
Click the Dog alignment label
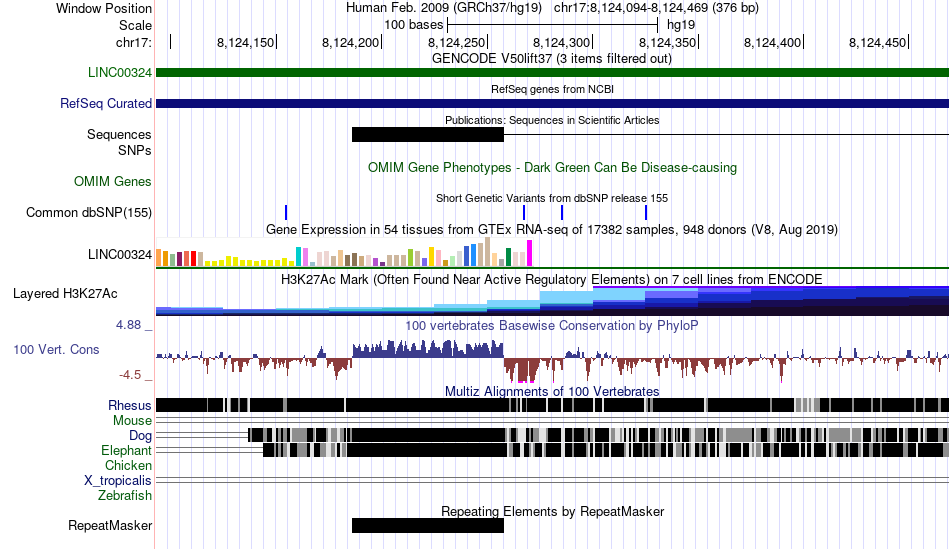(x=140, y=436)
